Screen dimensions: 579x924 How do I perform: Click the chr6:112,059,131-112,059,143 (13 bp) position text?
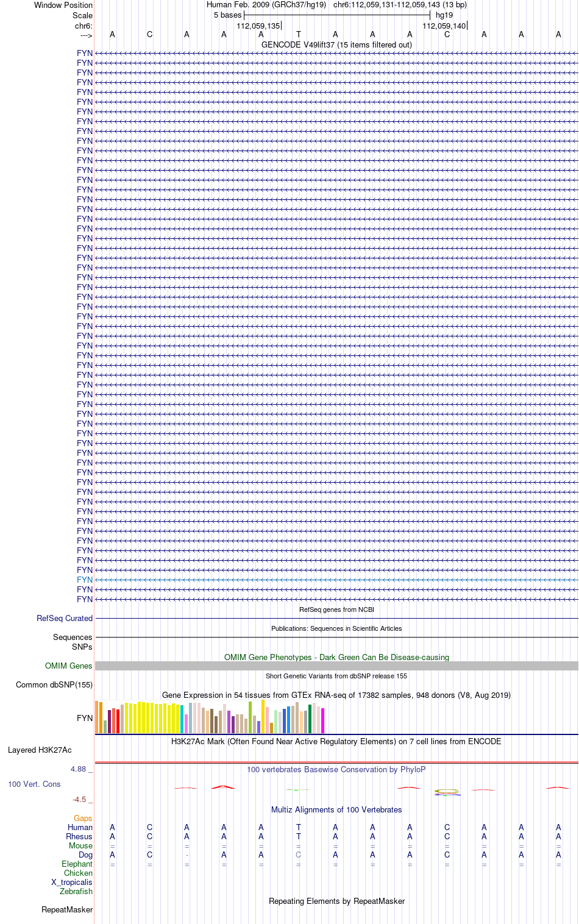tap(400, 5)
